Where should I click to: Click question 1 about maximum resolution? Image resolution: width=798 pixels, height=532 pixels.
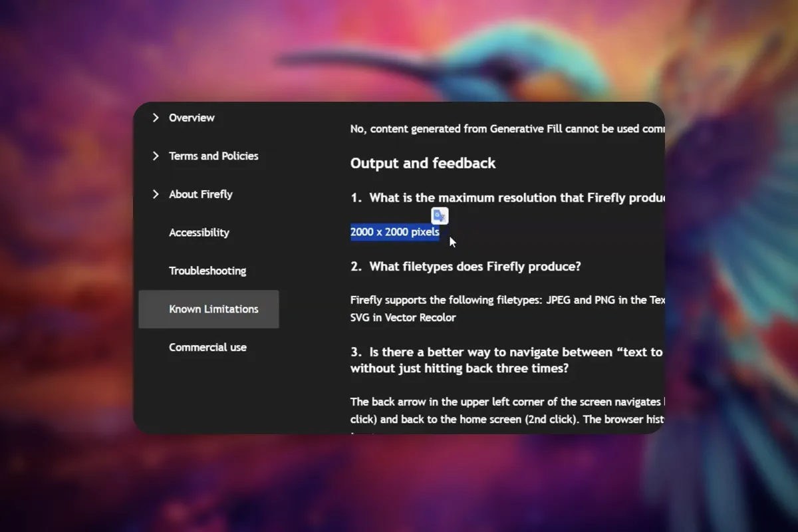(507, 198)
